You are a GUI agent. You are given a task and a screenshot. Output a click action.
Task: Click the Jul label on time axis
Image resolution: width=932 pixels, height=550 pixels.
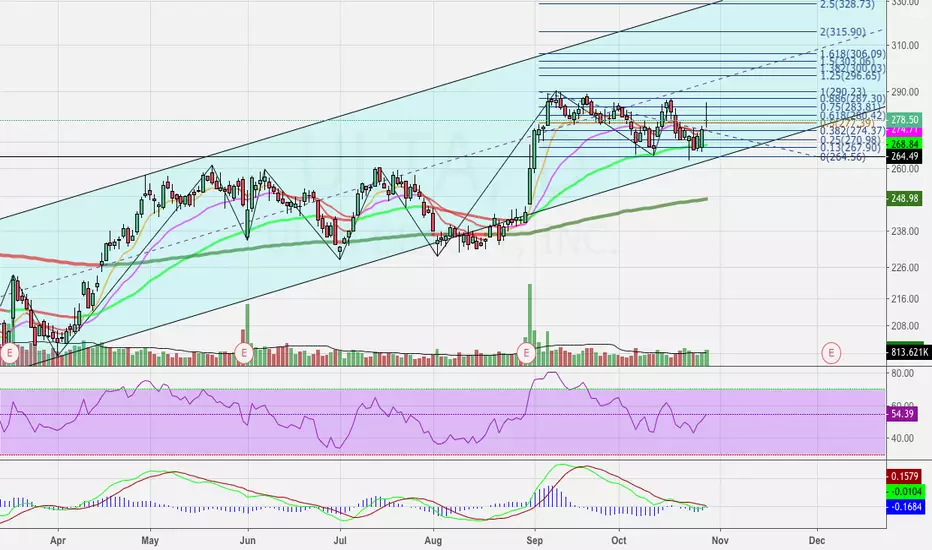[340, 540]
